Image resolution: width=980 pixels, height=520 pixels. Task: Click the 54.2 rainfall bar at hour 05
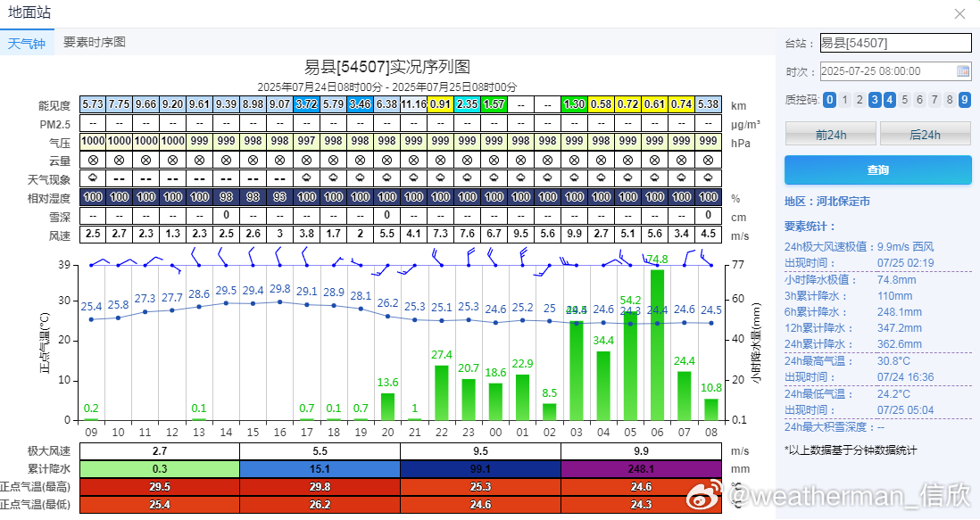pyautogui.click(x=630, y=365)
